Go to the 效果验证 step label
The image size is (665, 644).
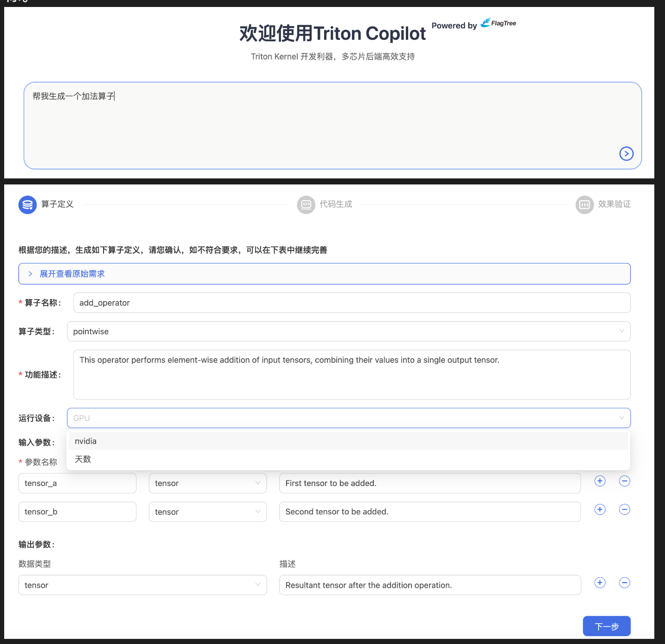click(614, 204)
